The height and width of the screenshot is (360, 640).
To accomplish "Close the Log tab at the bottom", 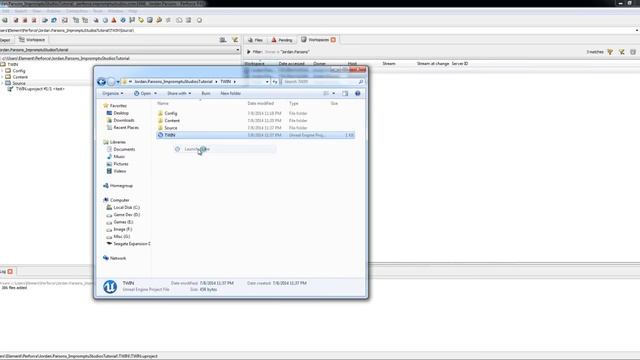I will click(x=10, y=271).
